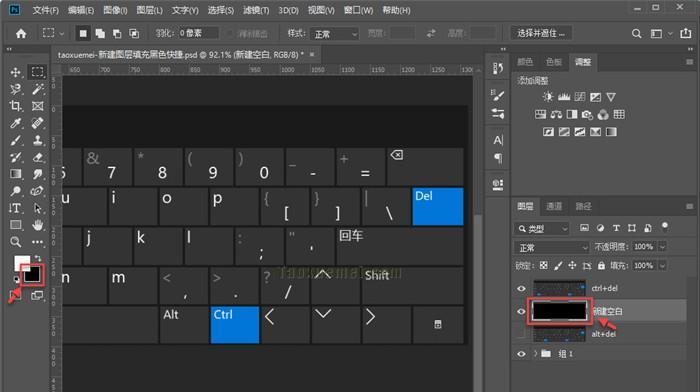The height and width of the screenshot is (392, 700).
Task: Switch to the 色板 tab
Action: click(554, 62)
